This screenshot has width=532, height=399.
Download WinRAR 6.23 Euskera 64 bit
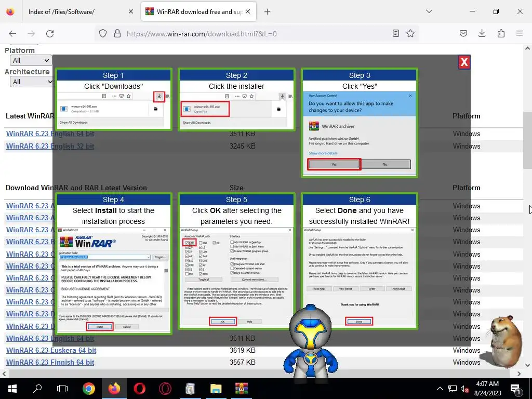51,350
